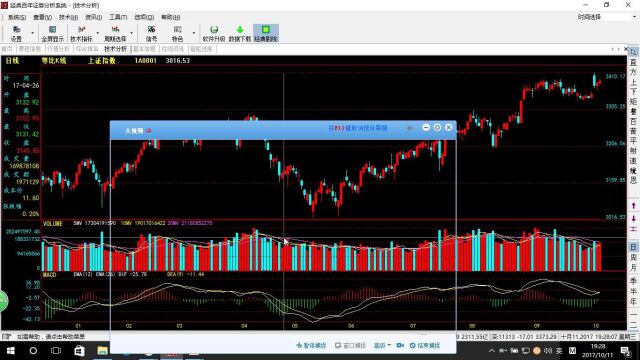Open the 高级 dropdown in capture bar

tap(382, 345)
